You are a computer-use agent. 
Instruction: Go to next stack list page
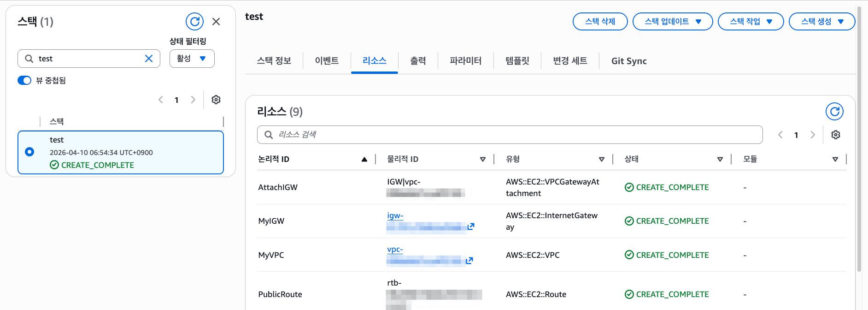click(193, 100)
